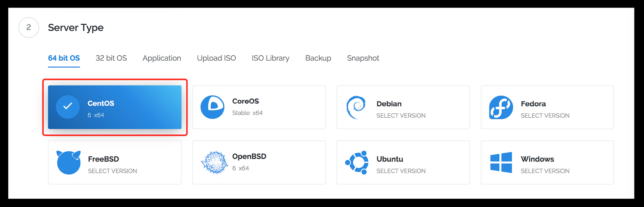Click the Windows logo icon
Viewport: 644px width, 207px height.
[x=501, y=163]
